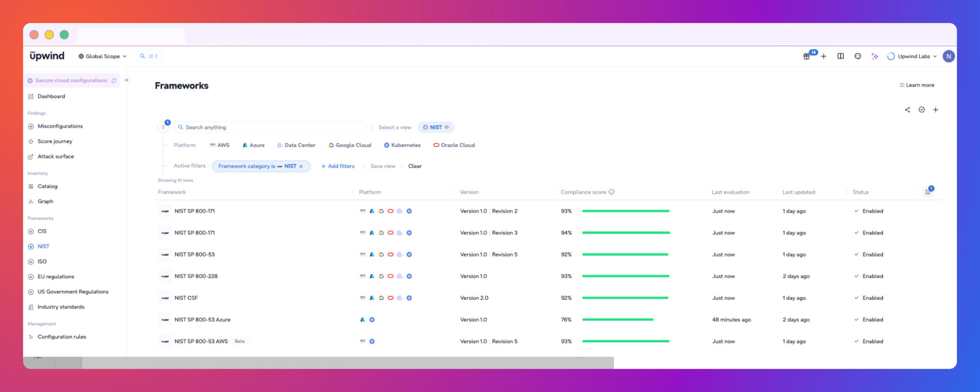Navigate to Attack surface

[56, 157]
